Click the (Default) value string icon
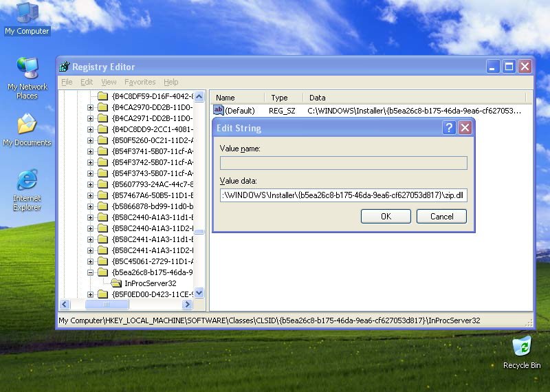The image size is (550, 392). (219, 110)
